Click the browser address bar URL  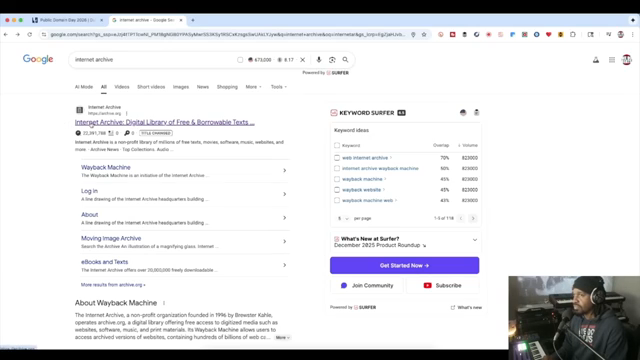click(228, 35)
